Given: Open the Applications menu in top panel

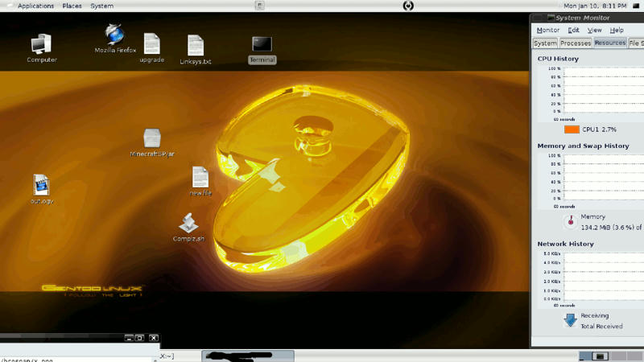Looking at the screenshot, I should tap(35, 6).
